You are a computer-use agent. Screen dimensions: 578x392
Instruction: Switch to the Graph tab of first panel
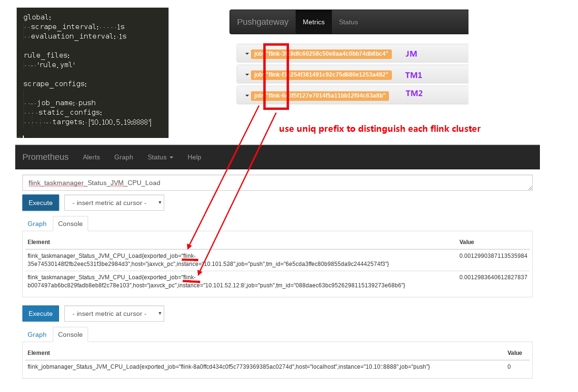tap(37, 224)
